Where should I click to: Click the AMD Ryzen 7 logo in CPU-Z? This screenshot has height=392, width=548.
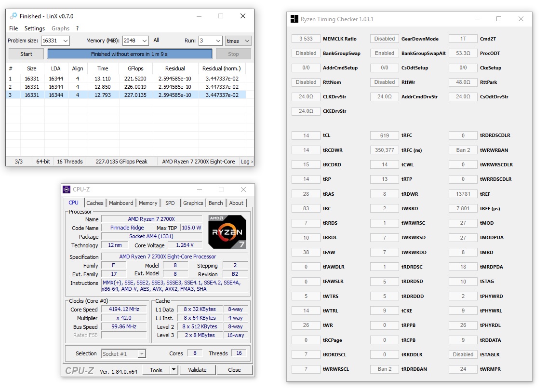227,232
